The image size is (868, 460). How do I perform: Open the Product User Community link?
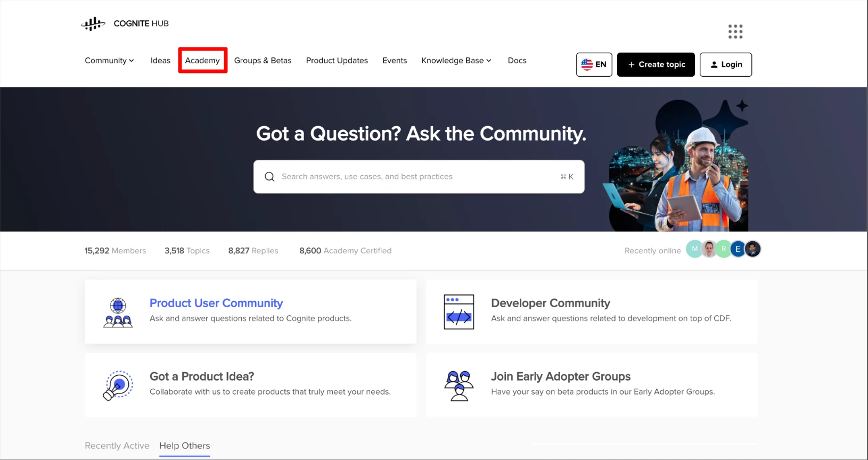click(x=216, y=303)
